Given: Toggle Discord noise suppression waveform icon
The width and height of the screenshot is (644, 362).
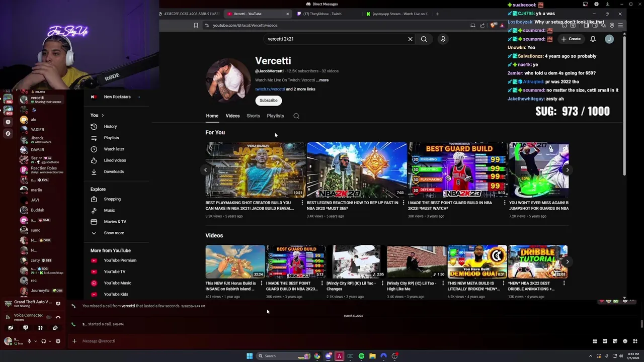Looking at the screenshot, I should pos(49,317).
